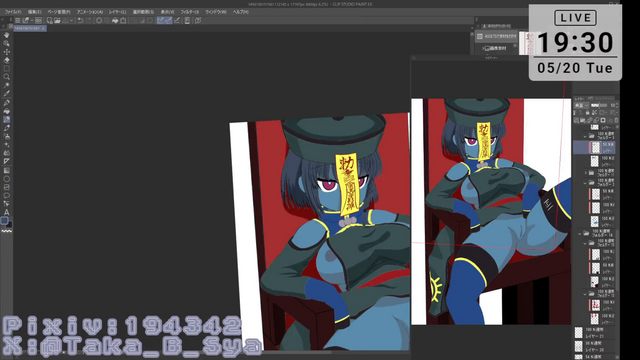The width and height of the screenshot is (640, 360).
Task: Open the ヘルプ(H) menu
Action: click(240, 12)
